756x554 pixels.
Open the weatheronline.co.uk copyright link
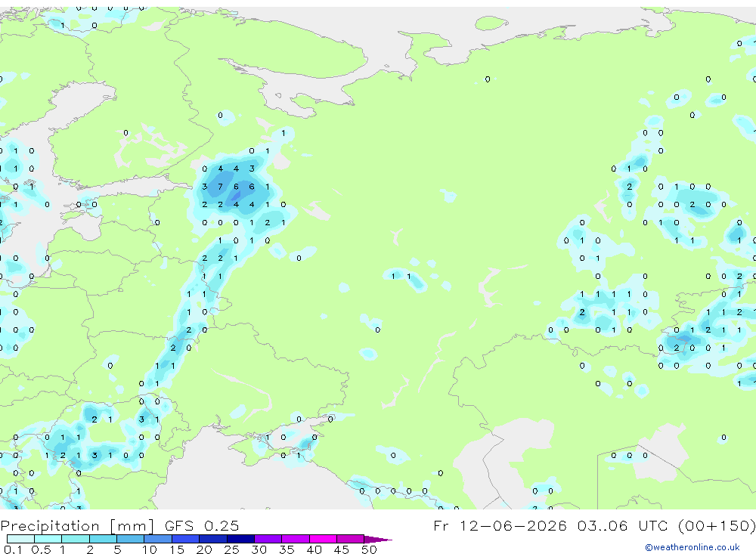[x=692, y=547]
